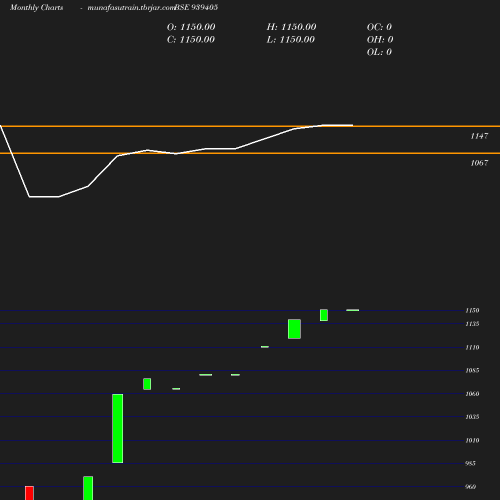Click the open value 'O: 1150.00'
The image size is (500, 500).
(191, 27)
